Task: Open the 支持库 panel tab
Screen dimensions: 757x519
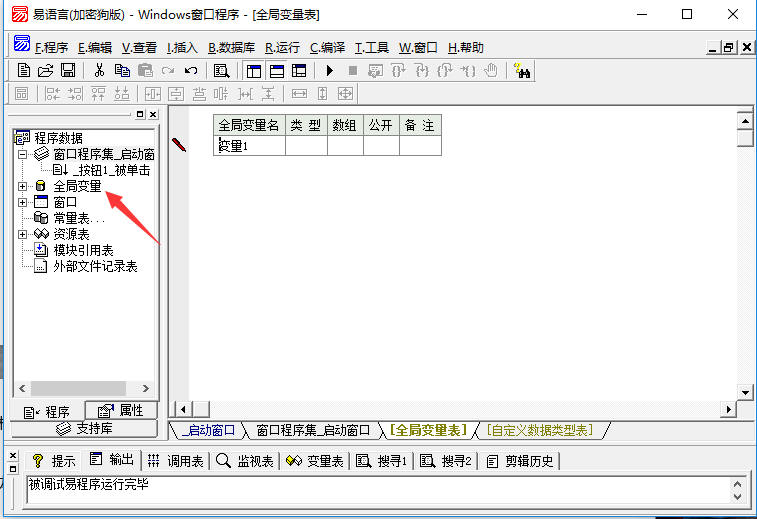Action: coord(84,428)
